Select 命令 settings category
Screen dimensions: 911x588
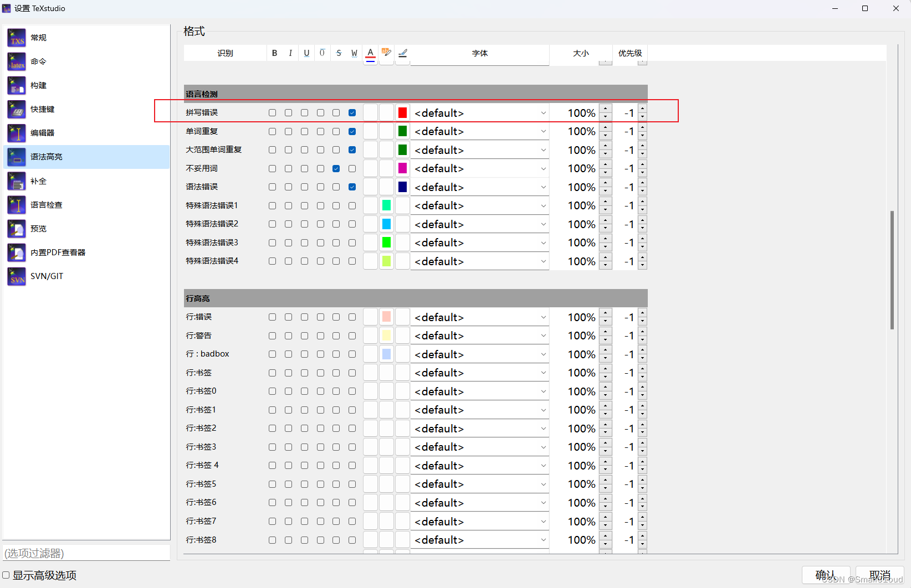click(x=86, y=61)
